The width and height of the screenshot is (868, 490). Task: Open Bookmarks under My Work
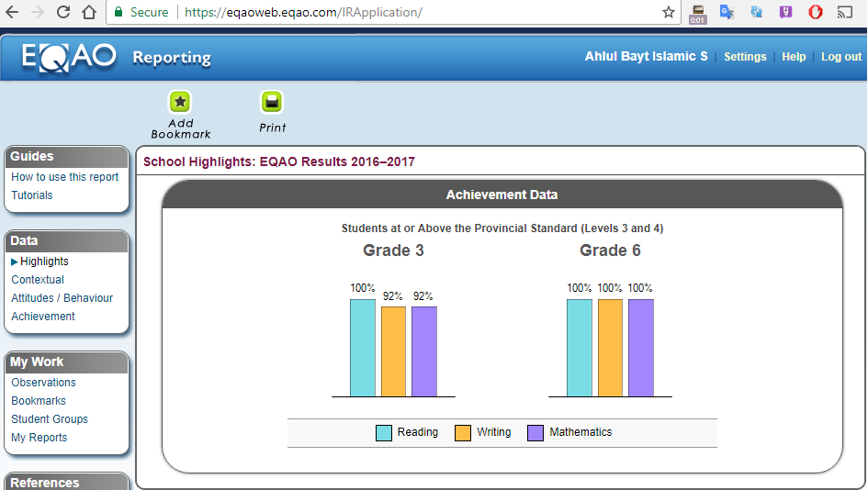click(x=39, y=400)
